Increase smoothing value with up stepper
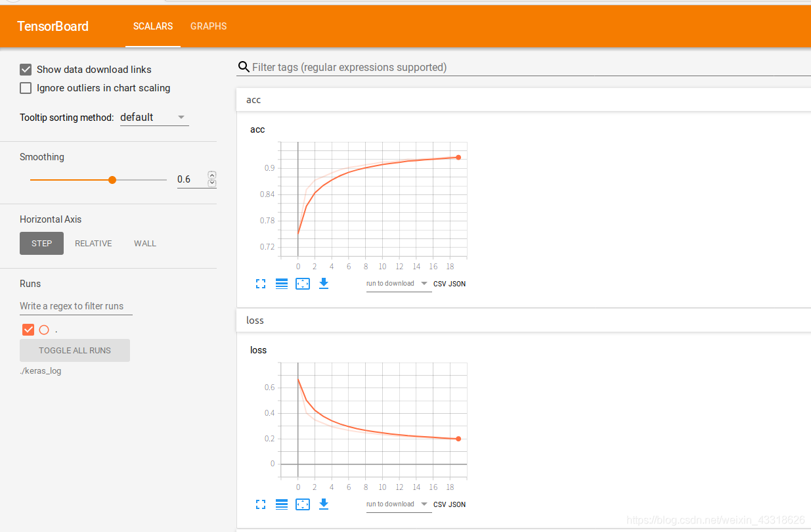This screenshot has width=811, height=532. click(x=211, y=175)
